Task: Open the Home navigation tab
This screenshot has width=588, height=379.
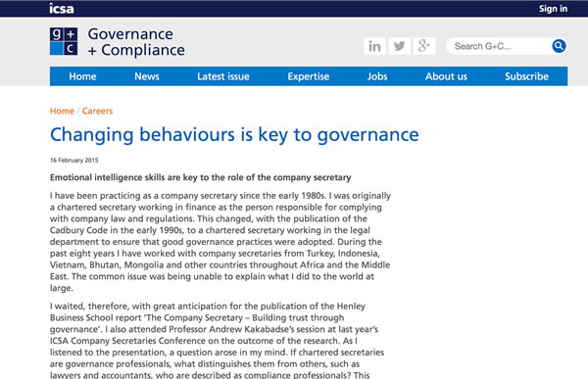Action: tap(82, 76)
